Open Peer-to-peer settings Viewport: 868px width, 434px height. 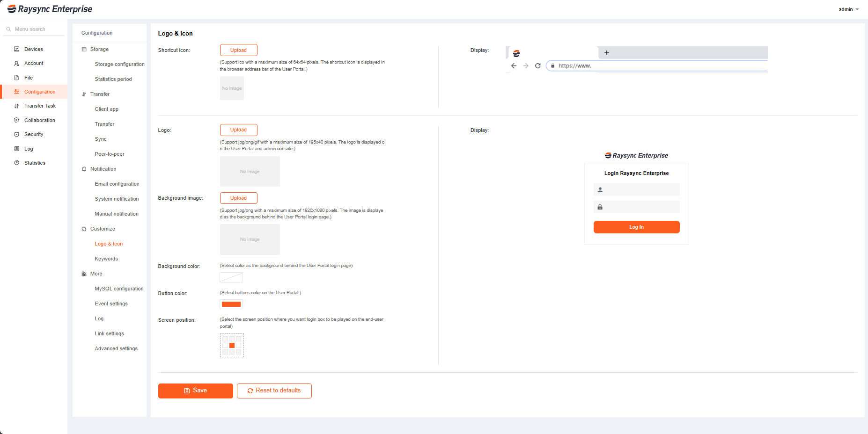110,154
